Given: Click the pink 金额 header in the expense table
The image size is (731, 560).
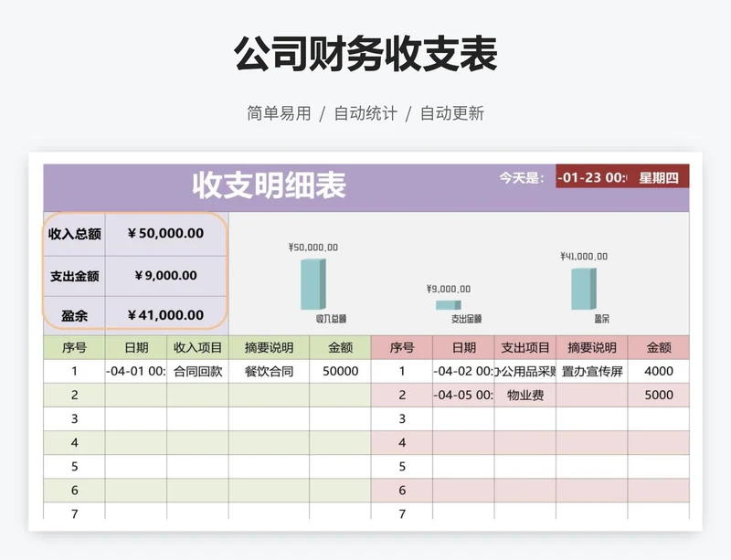Looking at the screenshot, I should pos(659,347).
